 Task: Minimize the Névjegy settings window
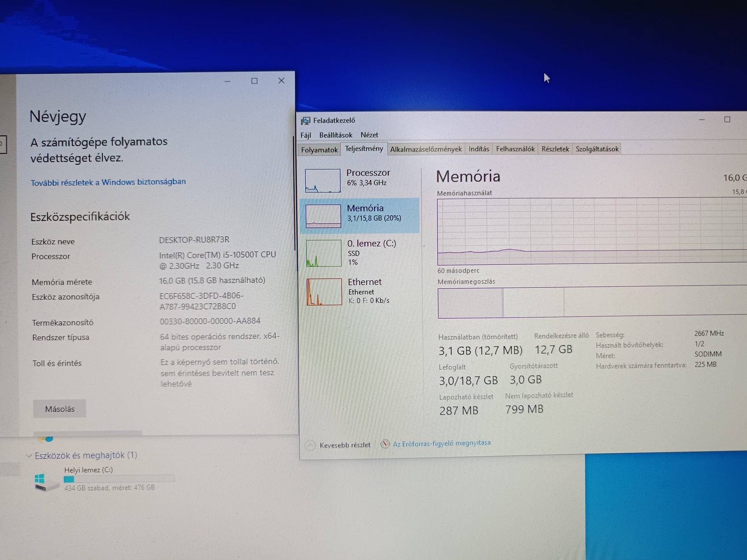tap(227, 81)
